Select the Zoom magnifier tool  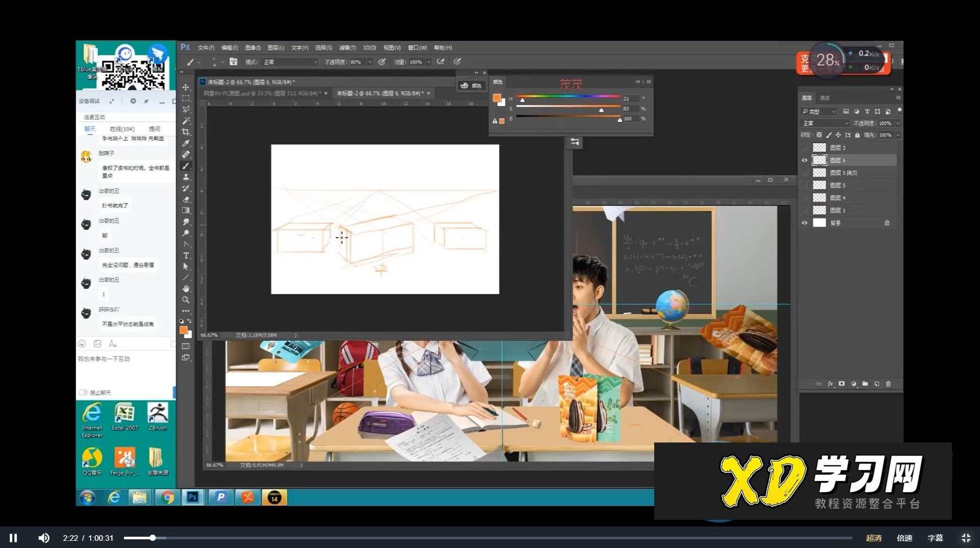[x=185, y=300]
